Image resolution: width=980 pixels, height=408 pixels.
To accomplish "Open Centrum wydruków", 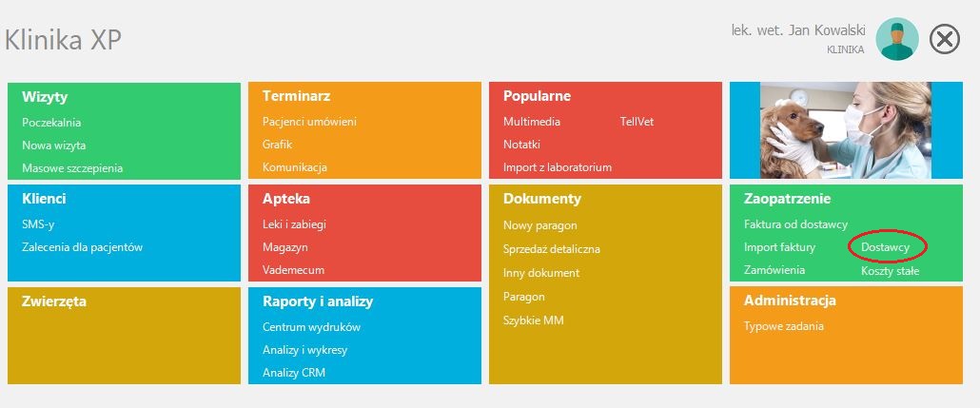I will click(x=311, y=327).
